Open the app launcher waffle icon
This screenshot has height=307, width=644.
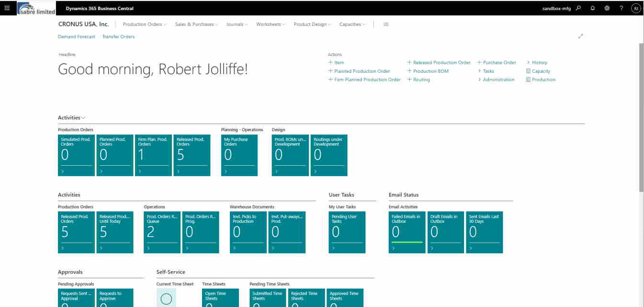7,8
